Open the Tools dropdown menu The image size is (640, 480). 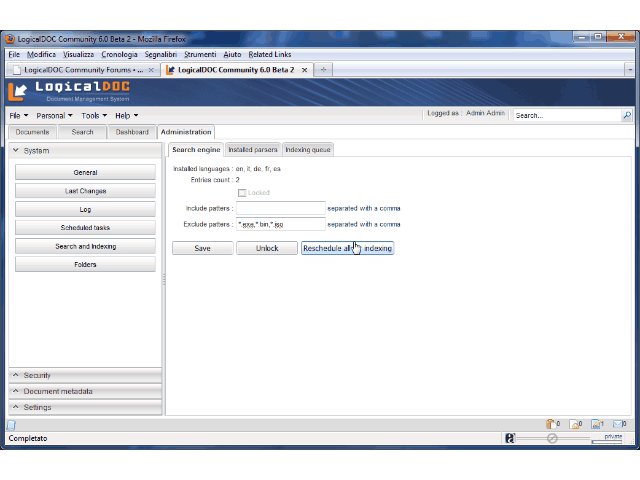point(94,116)
